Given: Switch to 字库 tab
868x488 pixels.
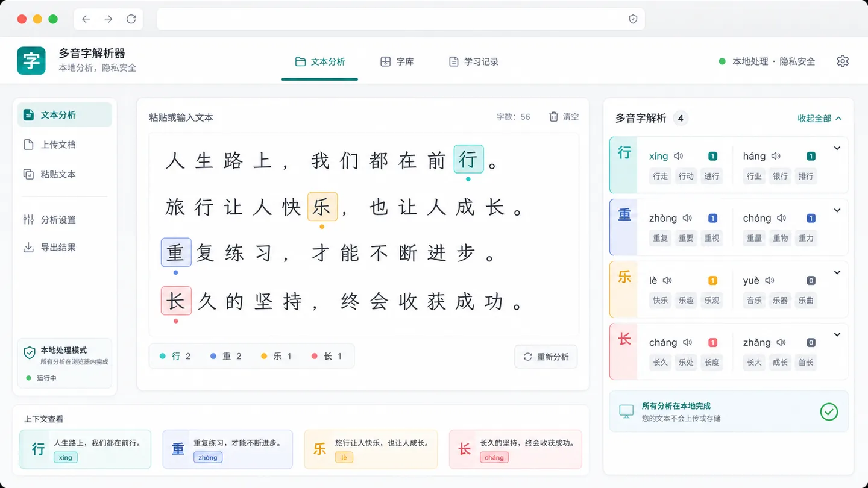Looking at the screenshot, I should pos(397,61).
